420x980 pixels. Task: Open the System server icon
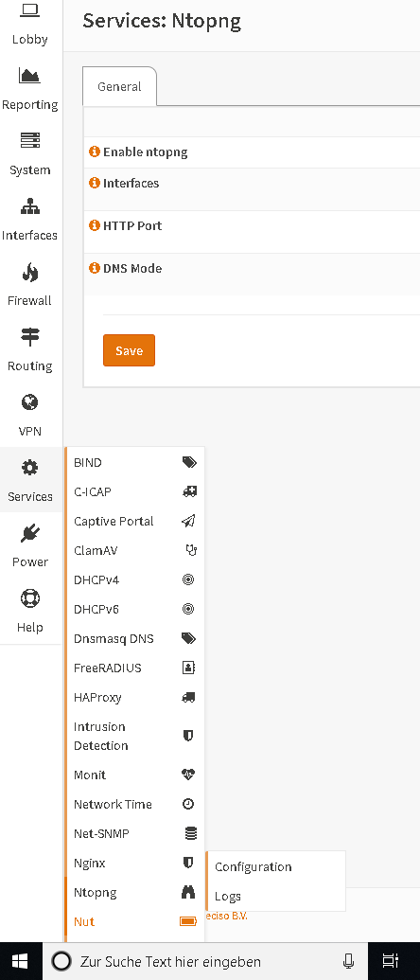pyautogui.click(x=30, y=141)
